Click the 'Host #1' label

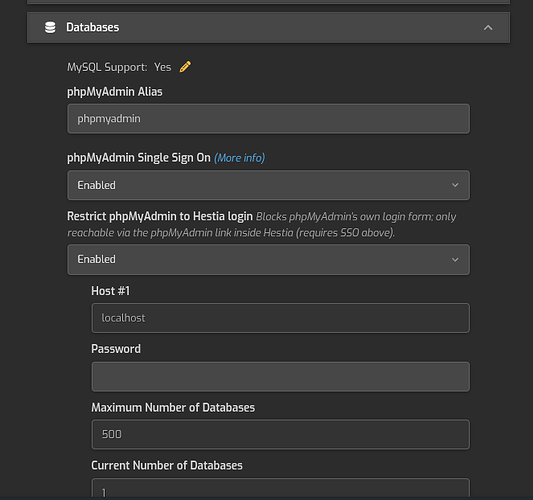[x=110, y=291]
